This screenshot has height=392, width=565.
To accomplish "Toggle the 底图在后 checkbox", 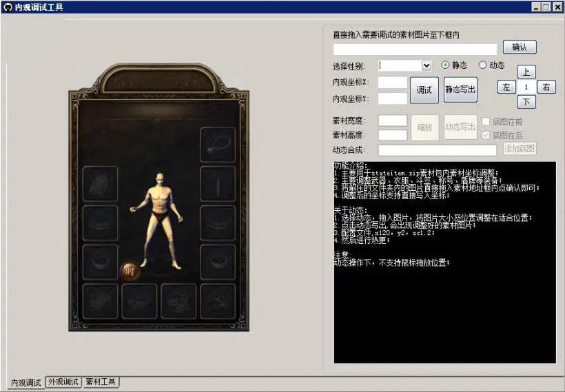I will pyautogui.click(x=486, y=136).
